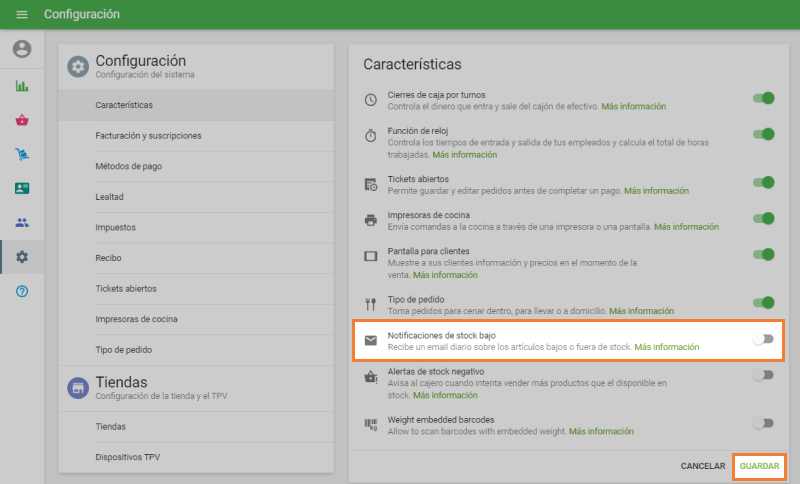The width and height of the screenshot is (800, 484).
Task: Open Métodos de pago settings
Action: point(131,166)
